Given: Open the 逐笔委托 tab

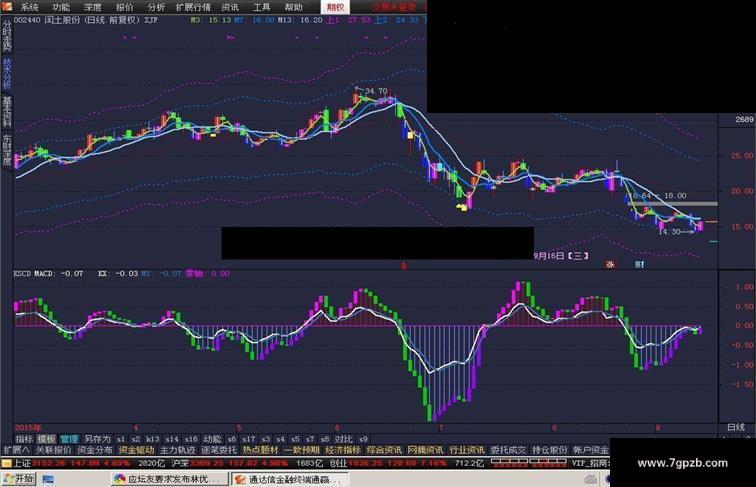Looking at the screenshot, I should click(219, 450).
